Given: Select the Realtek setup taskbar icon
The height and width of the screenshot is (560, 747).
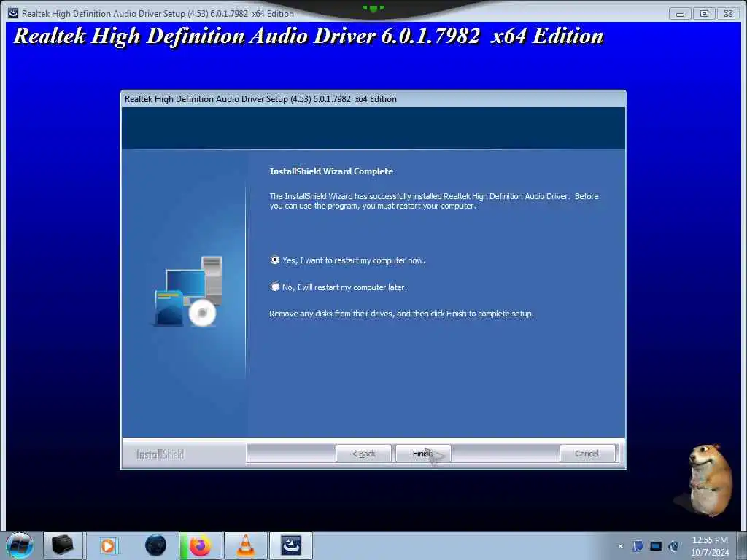Looking at the screenshot, I should (291, 545).
